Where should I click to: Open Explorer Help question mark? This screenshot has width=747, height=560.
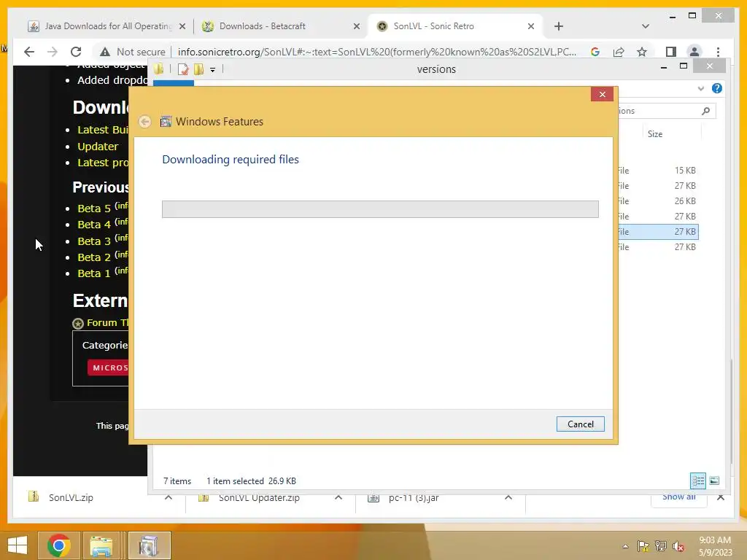click(x=716, y=88)
